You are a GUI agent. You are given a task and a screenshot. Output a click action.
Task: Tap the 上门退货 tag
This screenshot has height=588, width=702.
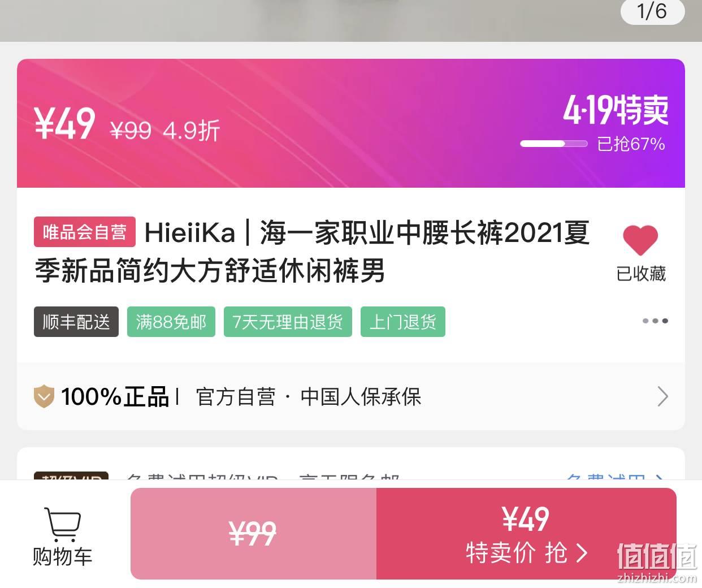403,322
